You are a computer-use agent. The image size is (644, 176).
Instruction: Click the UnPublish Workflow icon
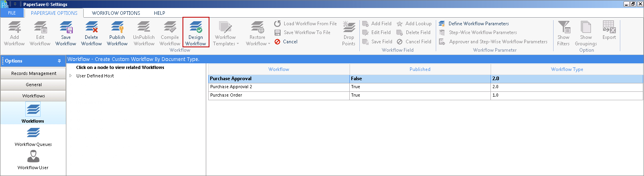(x=144, y=33)
